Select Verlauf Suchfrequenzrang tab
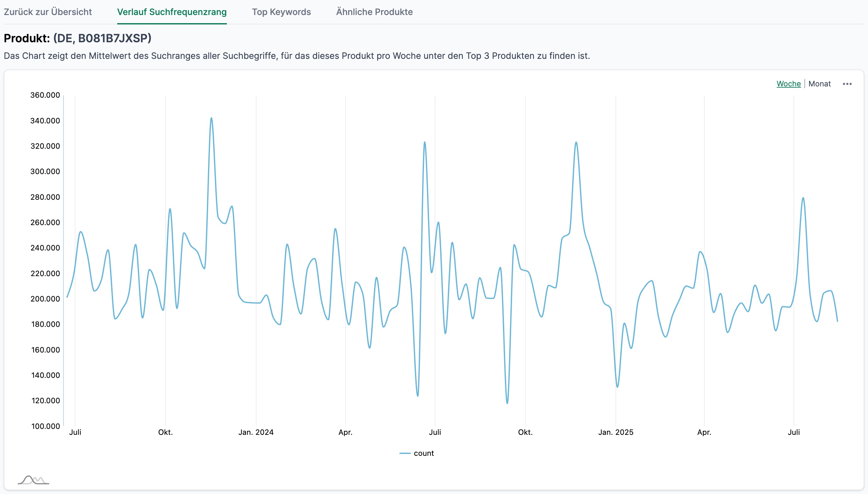The image size is (868, 494). (172, 12)
